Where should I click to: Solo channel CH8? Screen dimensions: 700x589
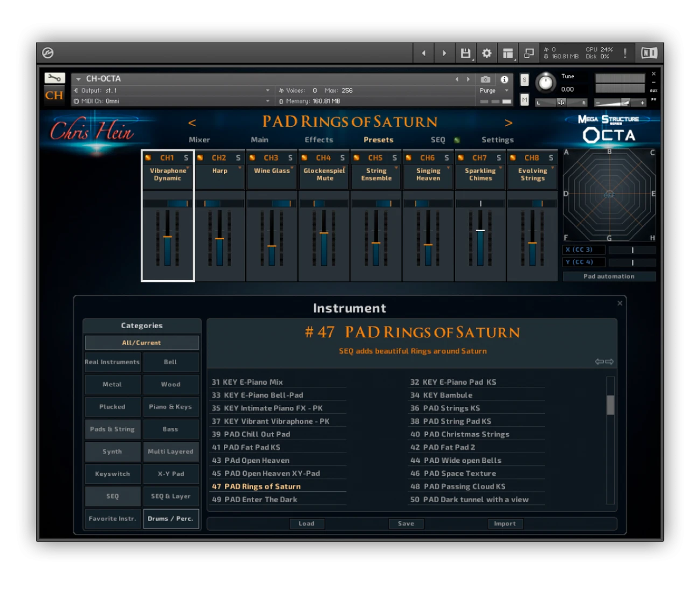click(x=551, y=158)
